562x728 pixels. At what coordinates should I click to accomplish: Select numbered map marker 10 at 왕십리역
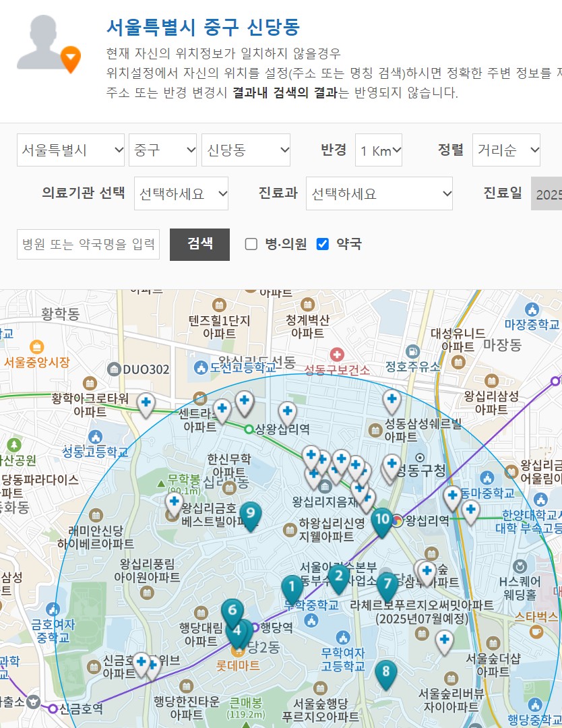point(382,521)
